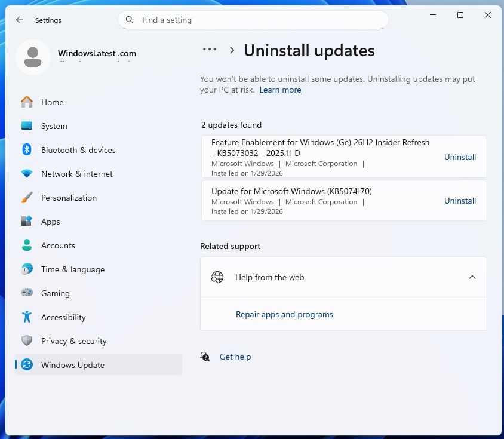Image resolution: width=504 pixels, height=439 pixels.
Task: Click the back arrow in Settings
Action: point(19,20)
